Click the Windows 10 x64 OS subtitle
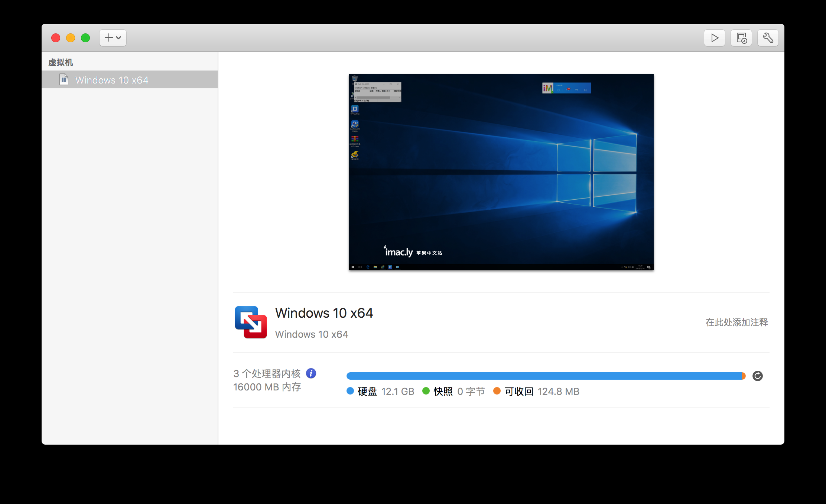The height and width of the screenshot is (504, 826). pyautogui.click(x=312, y=334)
